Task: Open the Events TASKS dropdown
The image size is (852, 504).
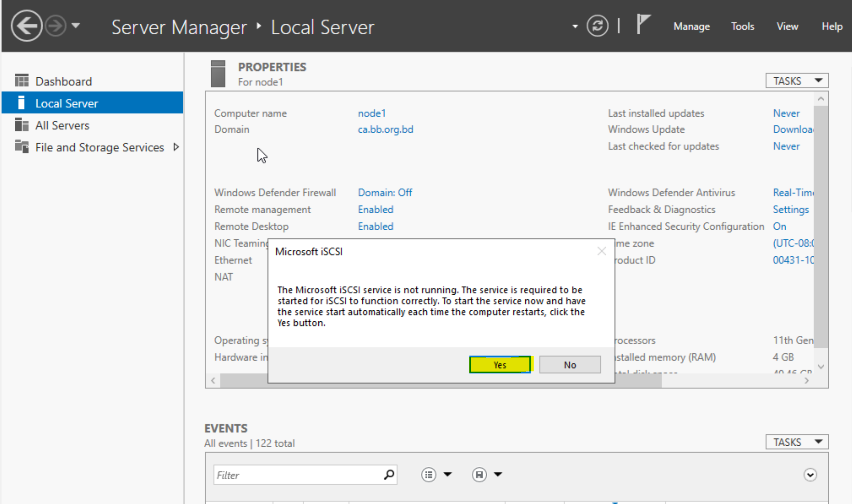Action: click(797, 442)
